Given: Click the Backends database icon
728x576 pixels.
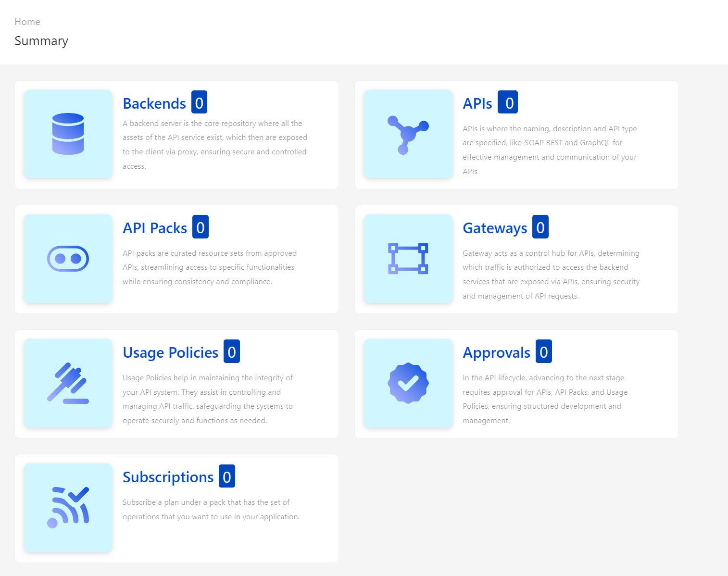Looking at the screenshot, I should point(68,134).
